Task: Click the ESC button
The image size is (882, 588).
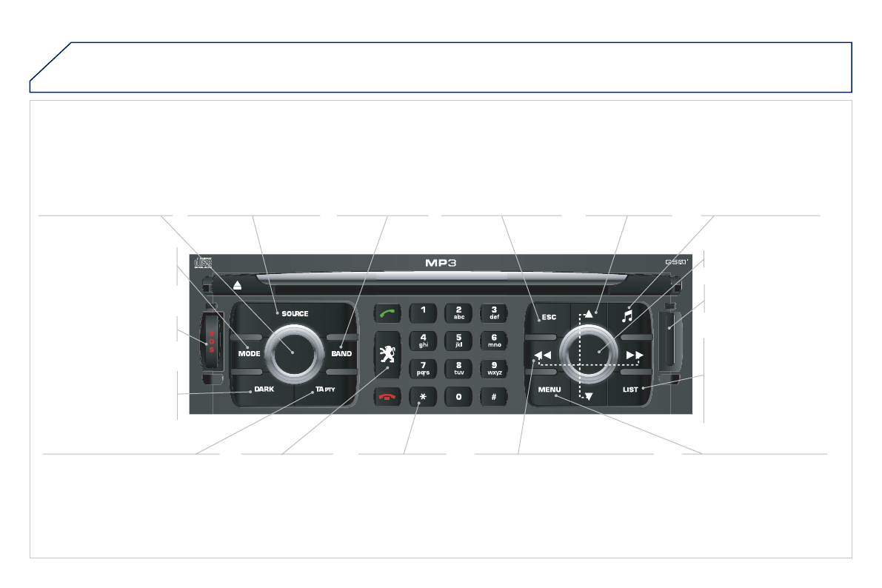Action: point(549,318)
